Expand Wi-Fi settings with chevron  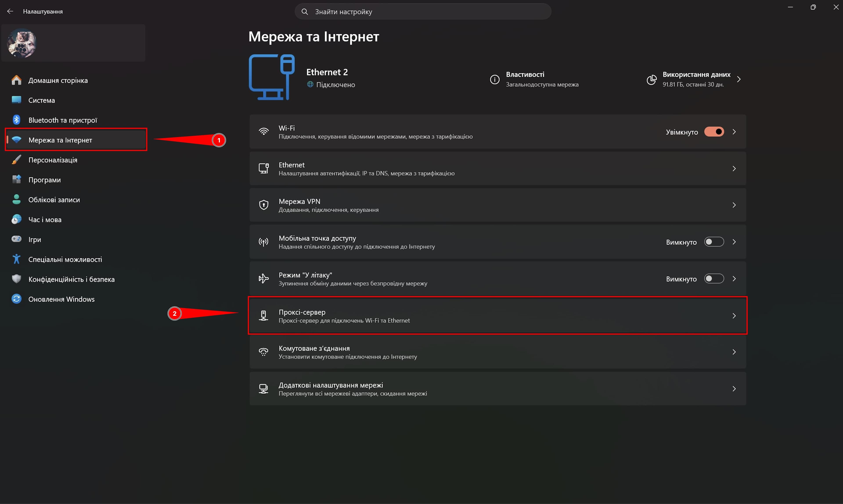(734, 132)
